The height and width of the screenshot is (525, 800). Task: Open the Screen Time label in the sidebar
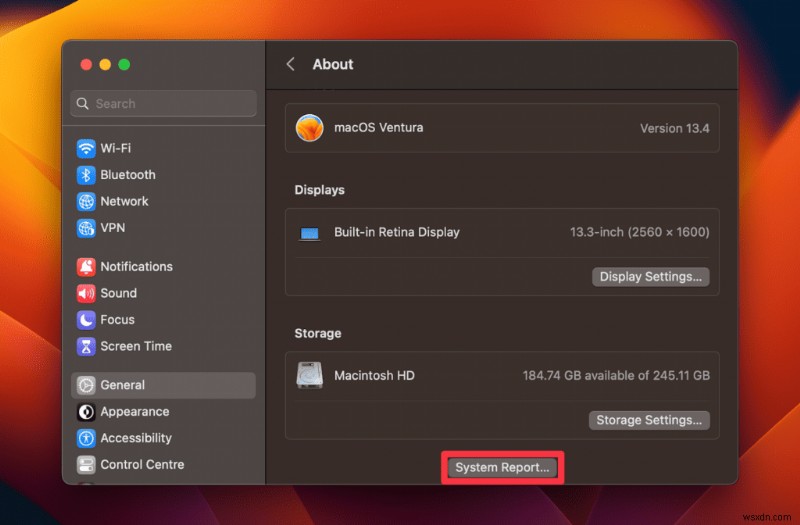tap(136, 346)
